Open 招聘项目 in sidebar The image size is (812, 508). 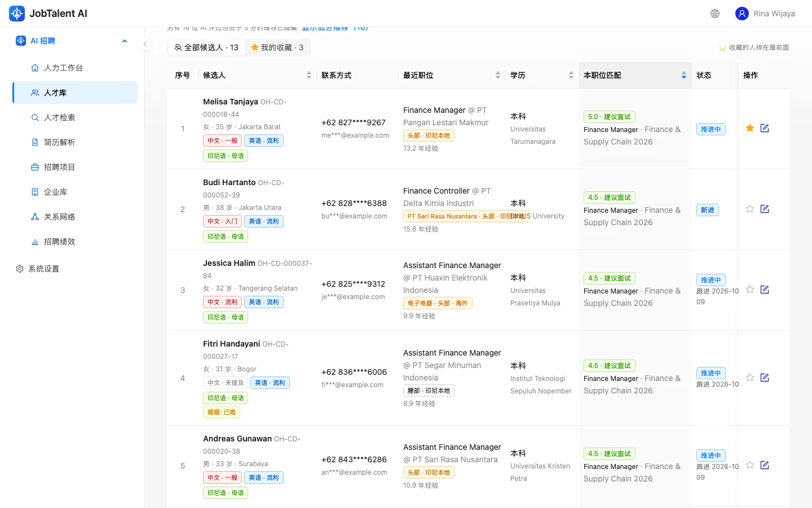tap(75, 167)
